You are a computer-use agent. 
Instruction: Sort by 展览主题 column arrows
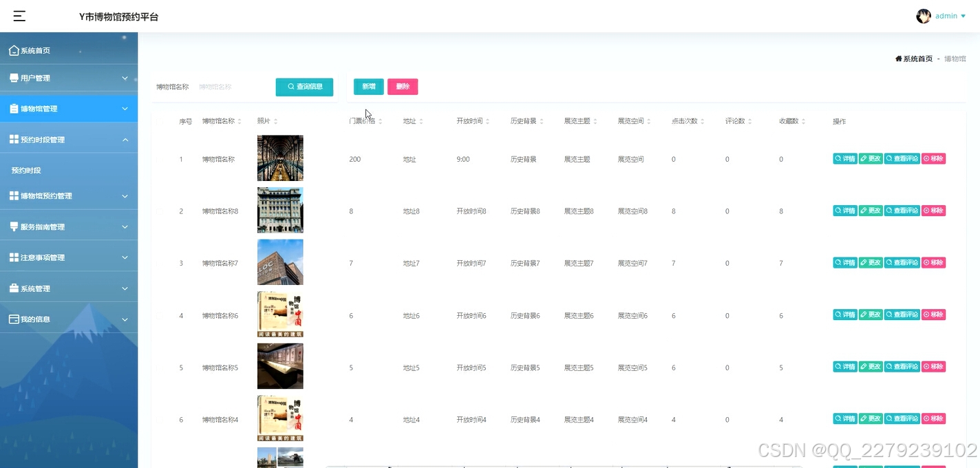click(595, 121)
